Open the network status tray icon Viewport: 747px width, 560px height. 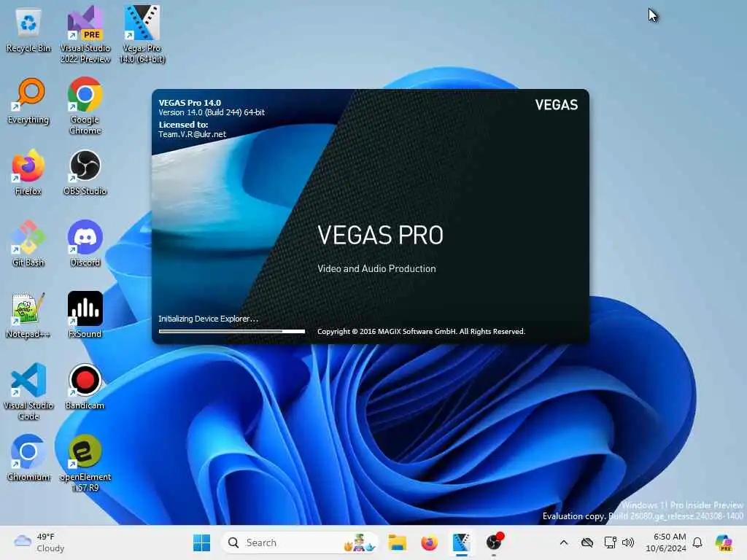pos(610,542)
